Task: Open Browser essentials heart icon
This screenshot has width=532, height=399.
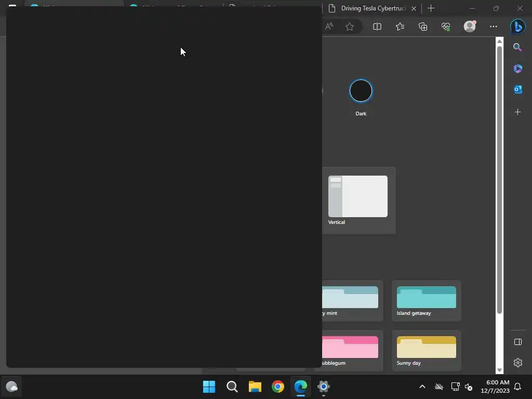Action: 446,26
